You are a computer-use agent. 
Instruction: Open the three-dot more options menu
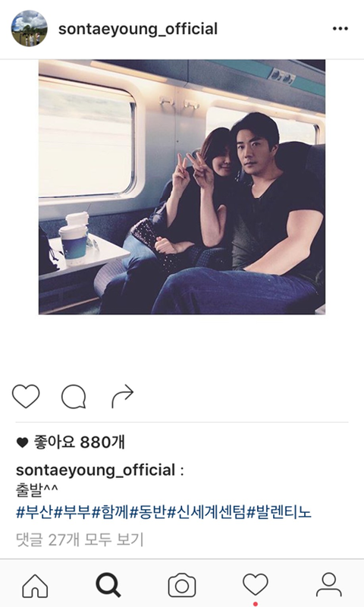click(340, 29)
